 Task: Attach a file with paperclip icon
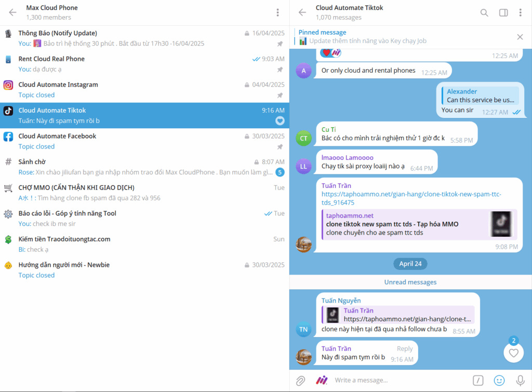[301, 381]
